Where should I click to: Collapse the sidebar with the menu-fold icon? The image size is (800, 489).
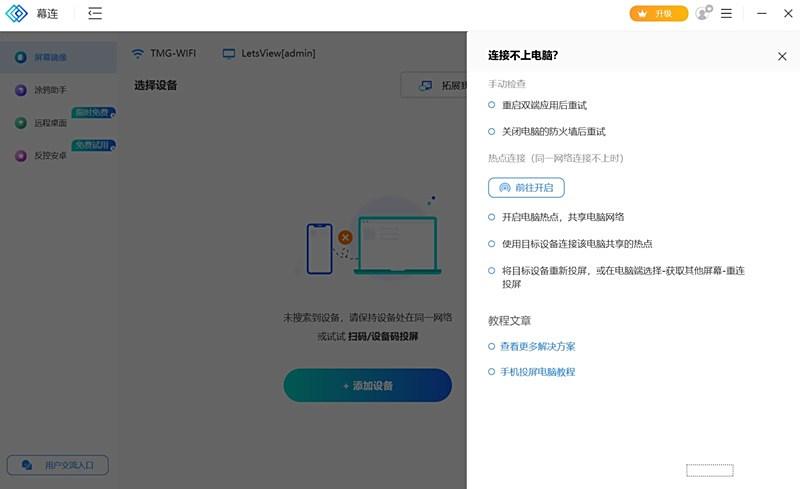(x=94, y=14)
